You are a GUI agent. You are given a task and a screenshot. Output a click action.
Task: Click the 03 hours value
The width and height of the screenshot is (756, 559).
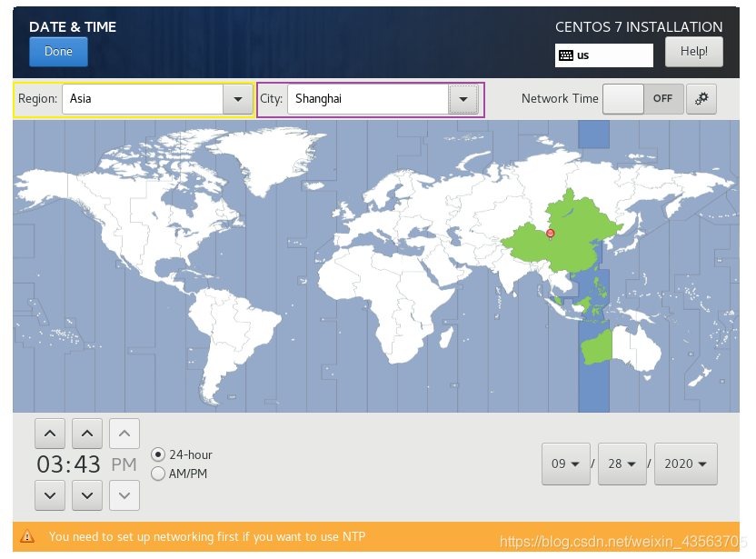pos(50,464)
